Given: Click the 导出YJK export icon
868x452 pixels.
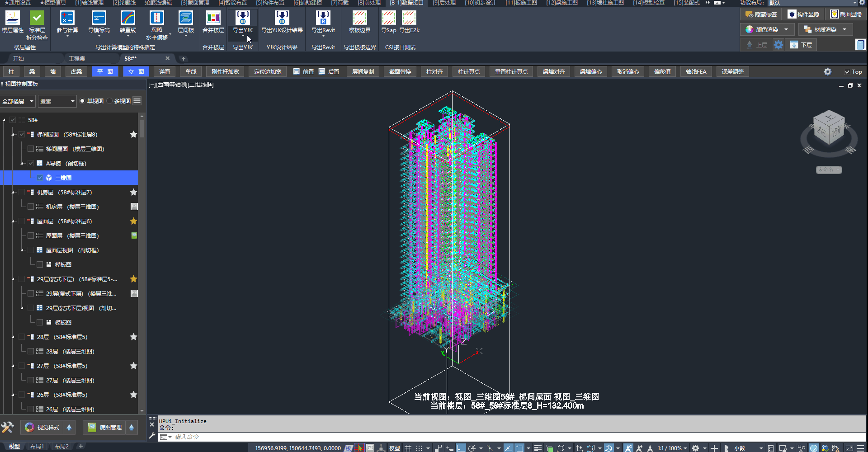Looking at the screenshot, I should point(242,19).
